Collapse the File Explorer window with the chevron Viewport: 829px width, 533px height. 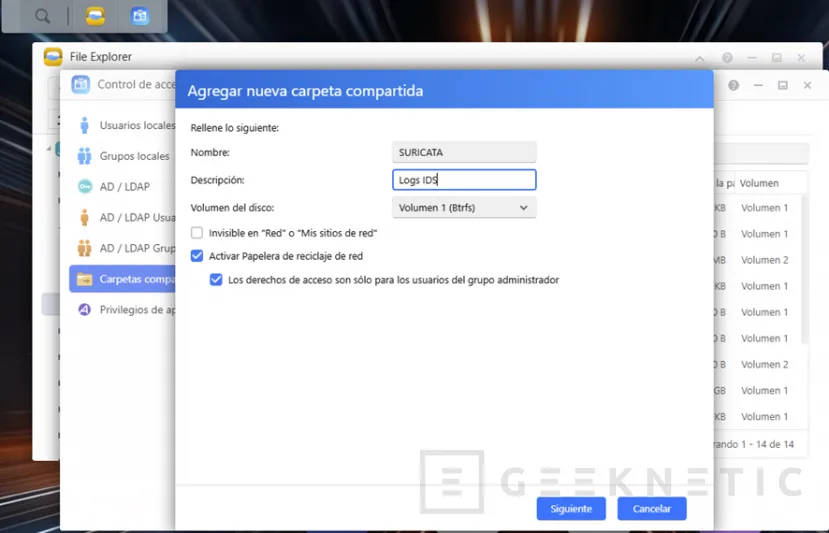(x=701, y=58)
